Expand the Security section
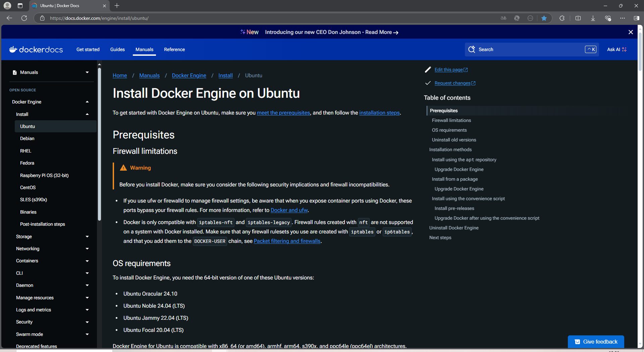This screenshot has width=644, height=352. click(x=87, y=322)
